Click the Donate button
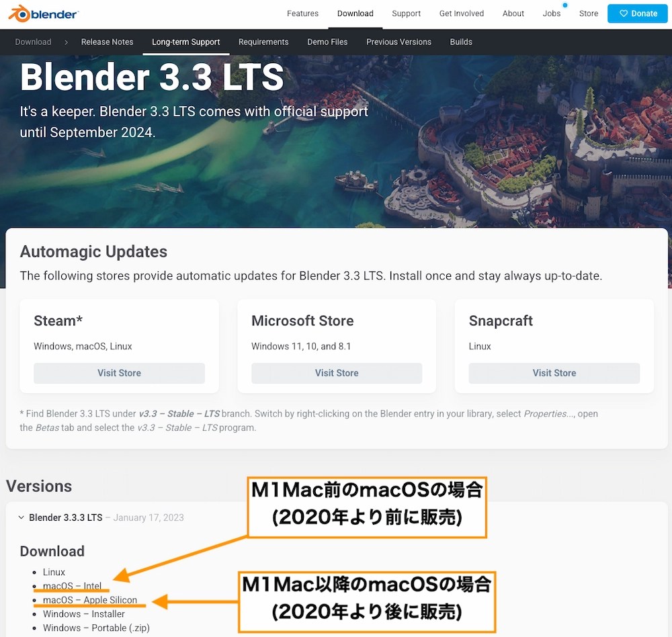This screenshot has height=637, width=672. [x=637, y=13]
